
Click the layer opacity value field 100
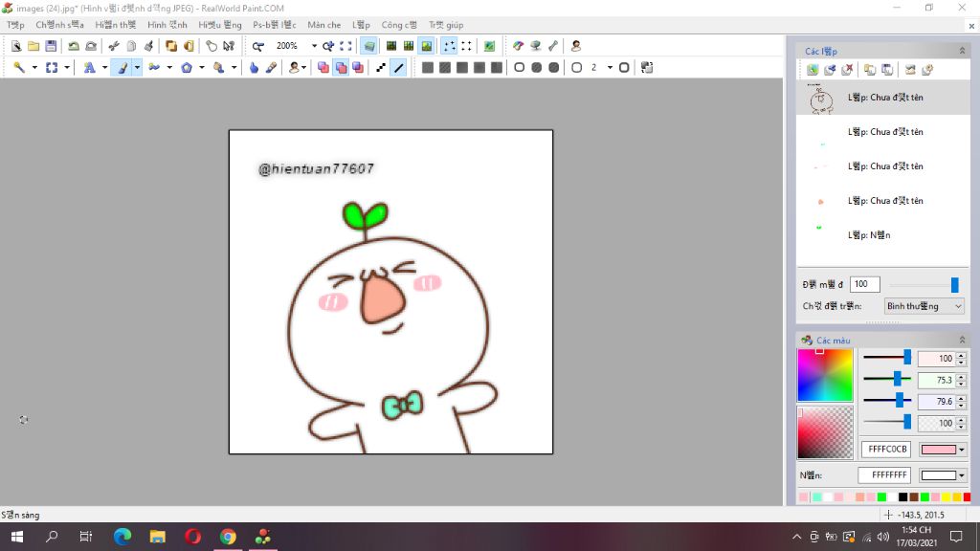(x=865, y=284)
